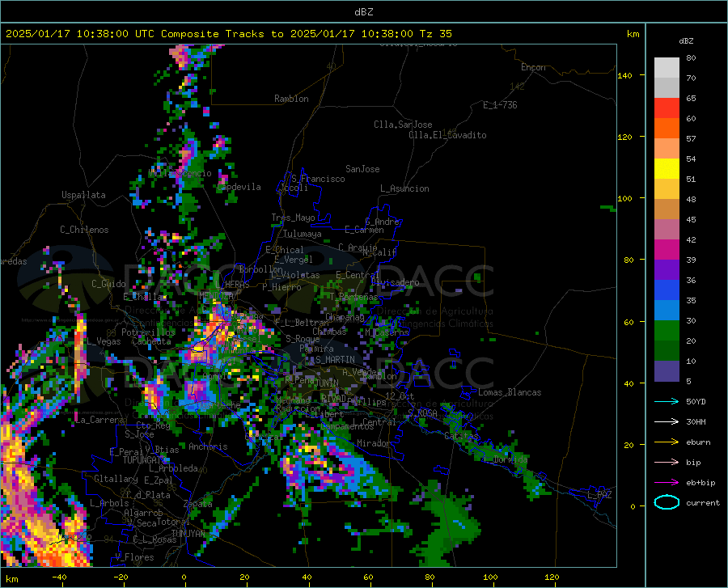Click the magenta 39 dBZ legend swatch
Image resolution: width=728 pixels, height=588 pixels.
[x=667, y=250]
